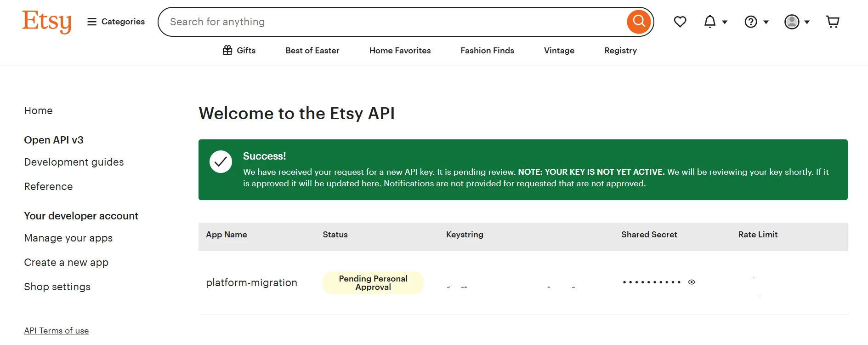Viewport: 868px width, 345px height.
Task: Go to Home in sidebar
Action: point(39,110)
